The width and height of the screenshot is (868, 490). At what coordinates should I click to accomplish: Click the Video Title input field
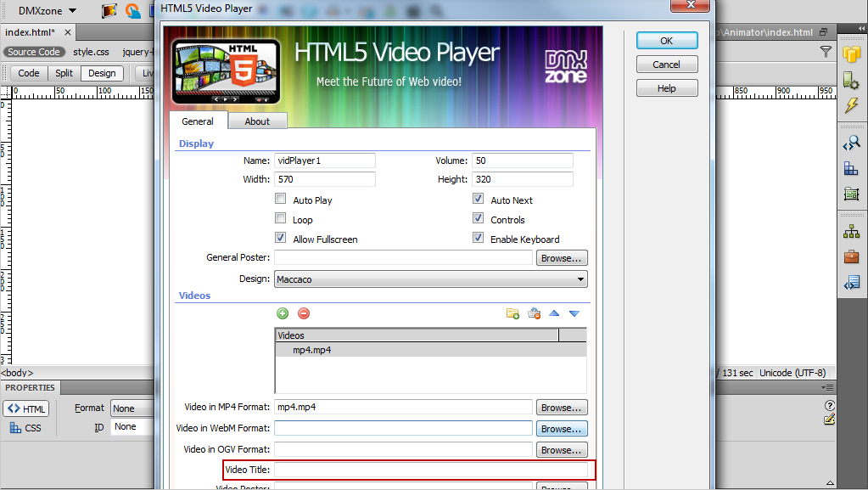pos(431,470)
